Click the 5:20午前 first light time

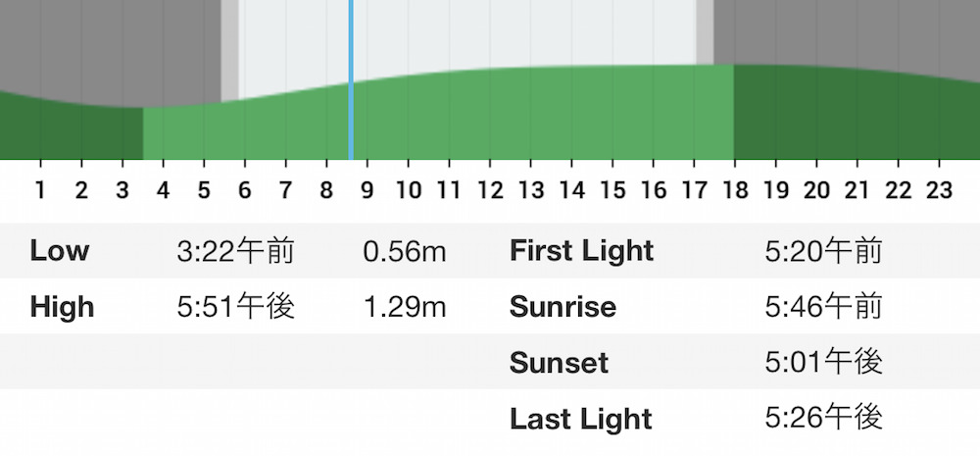click(823, 251)
